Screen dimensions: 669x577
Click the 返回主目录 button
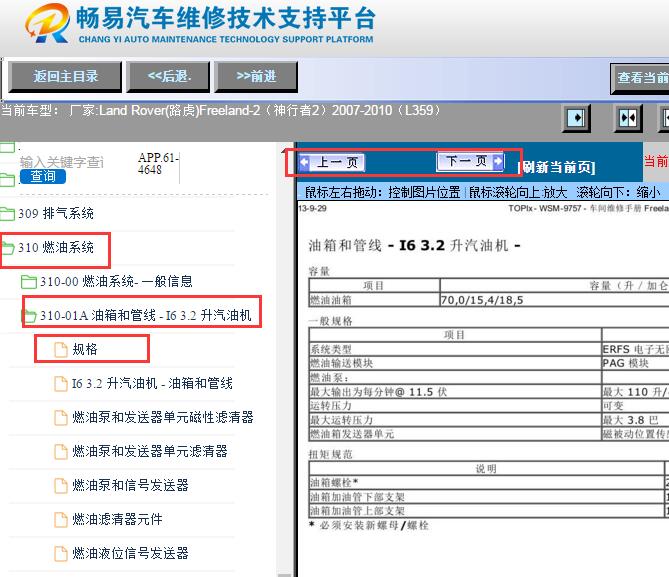point(65,77)
